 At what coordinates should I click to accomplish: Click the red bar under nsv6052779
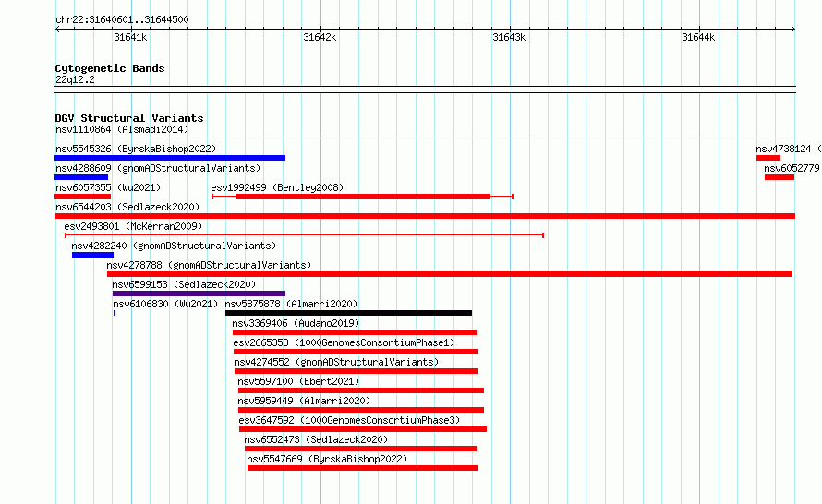(779, 177)
